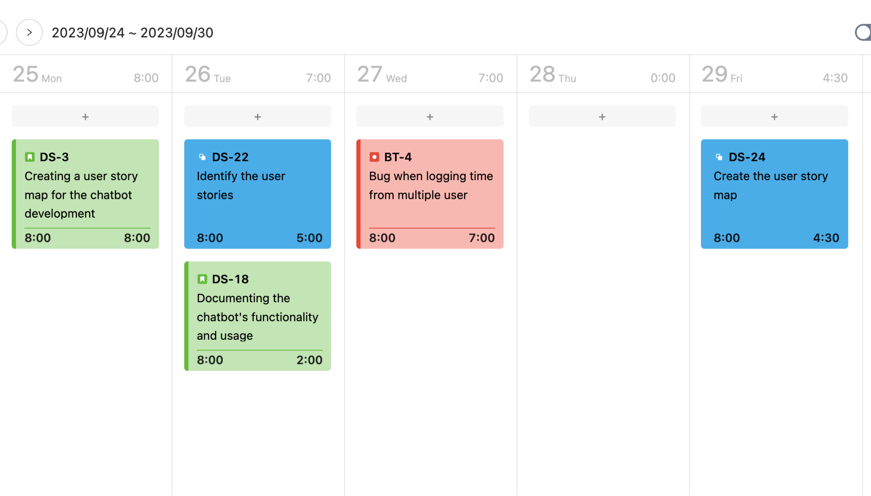Click the subtask icon beside DS-22
The image size is (871, 496).
click(x=202, y=157)
